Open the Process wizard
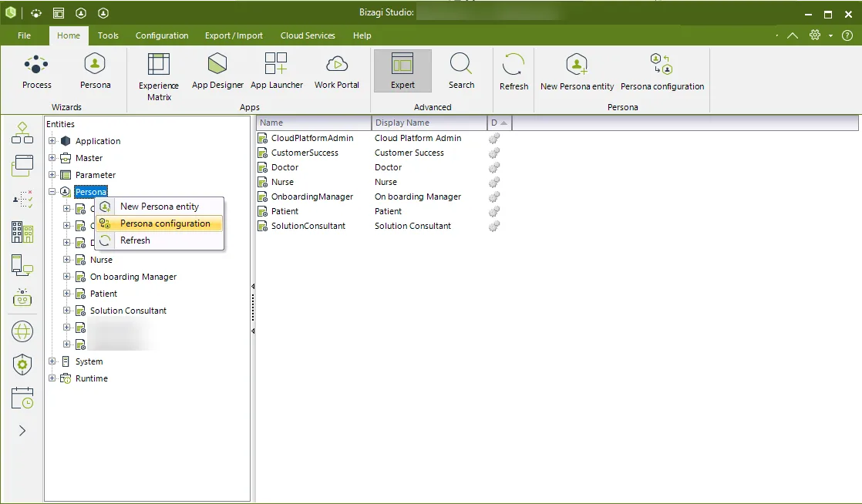Viewport: 862px width, 504px height. (36, 72)
